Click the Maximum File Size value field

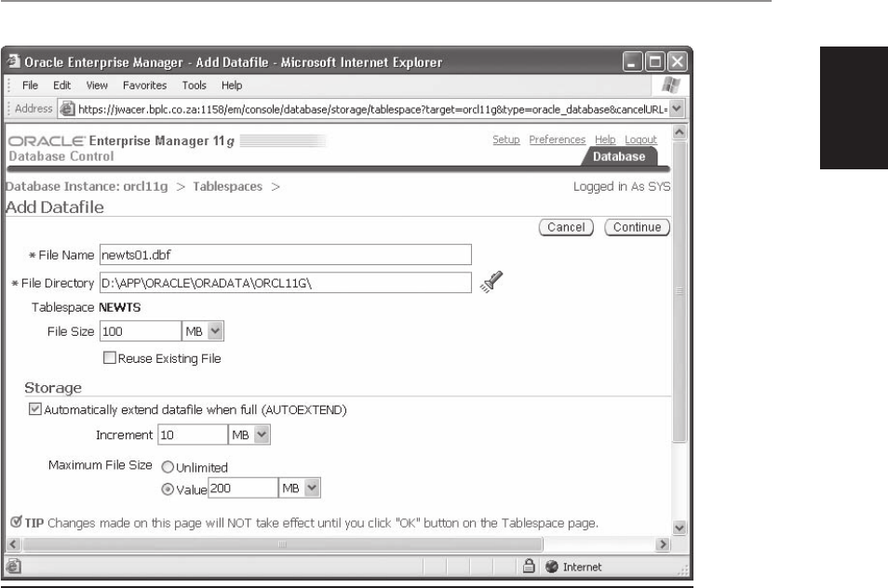[x=243, y=488]
